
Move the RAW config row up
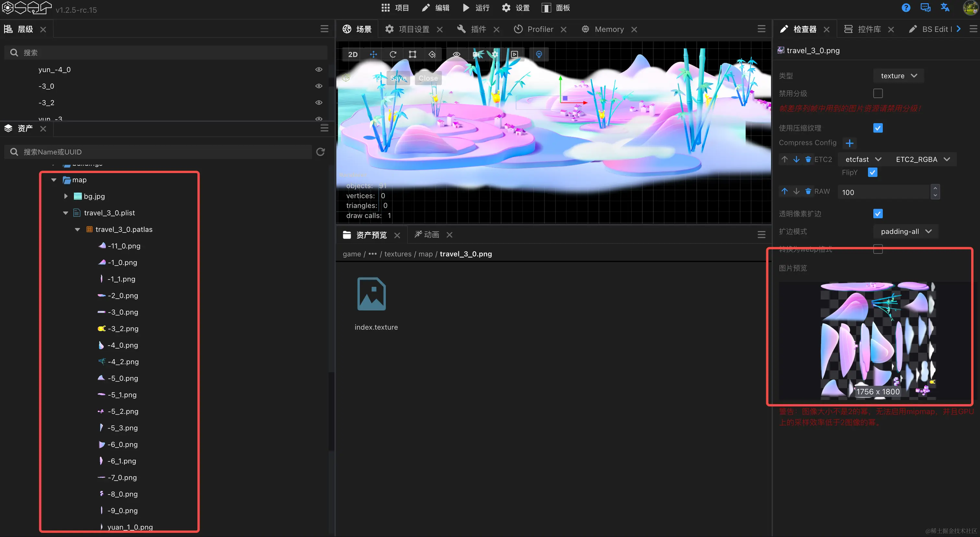pyautogui.click(x=785, y=191)
